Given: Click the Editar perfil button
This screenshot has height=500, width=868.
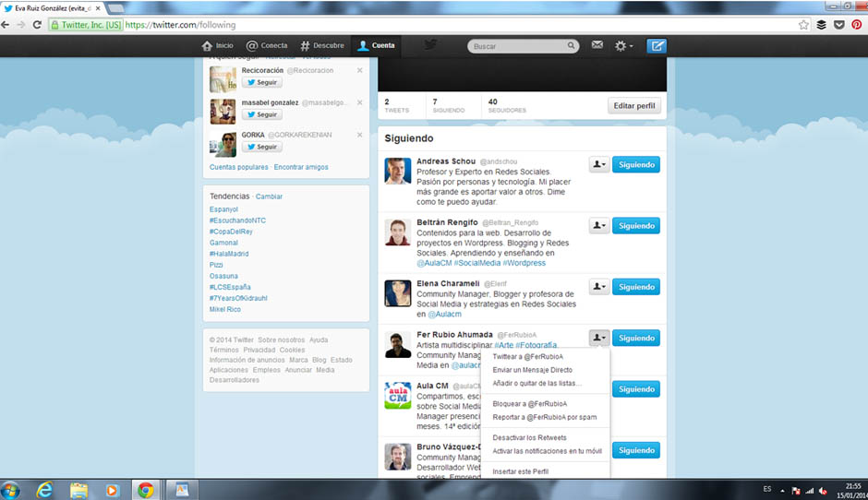Looking at the screenshot, I should 634,105.
